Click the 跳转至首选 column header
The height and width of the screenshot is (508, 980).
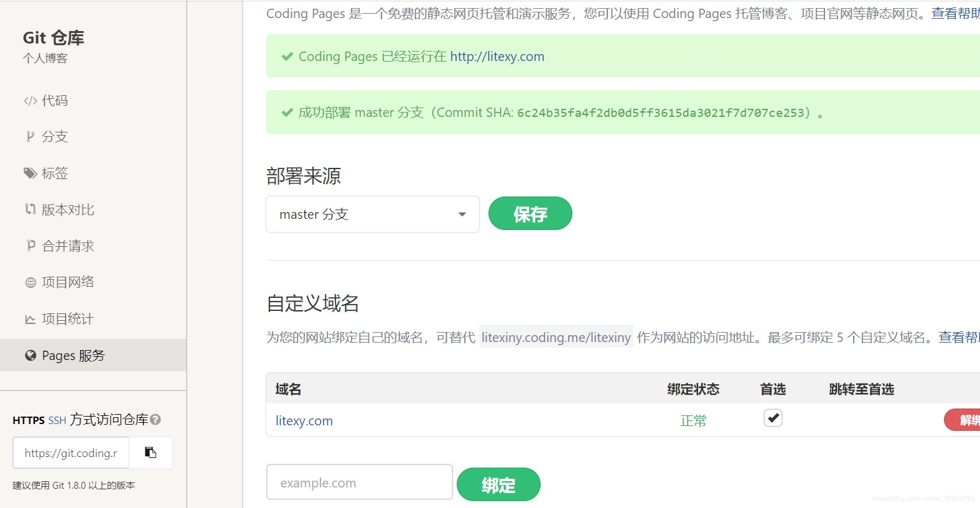point(862,389)
